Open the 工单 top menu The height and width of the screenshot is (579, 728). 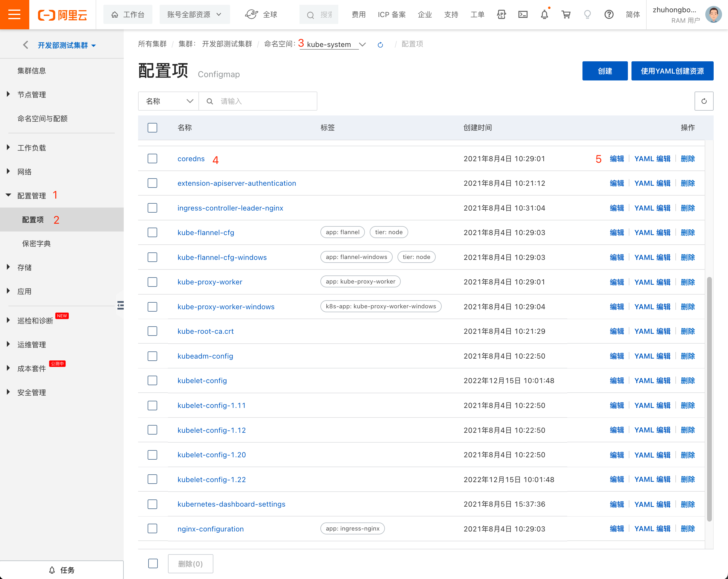point(477,15)
